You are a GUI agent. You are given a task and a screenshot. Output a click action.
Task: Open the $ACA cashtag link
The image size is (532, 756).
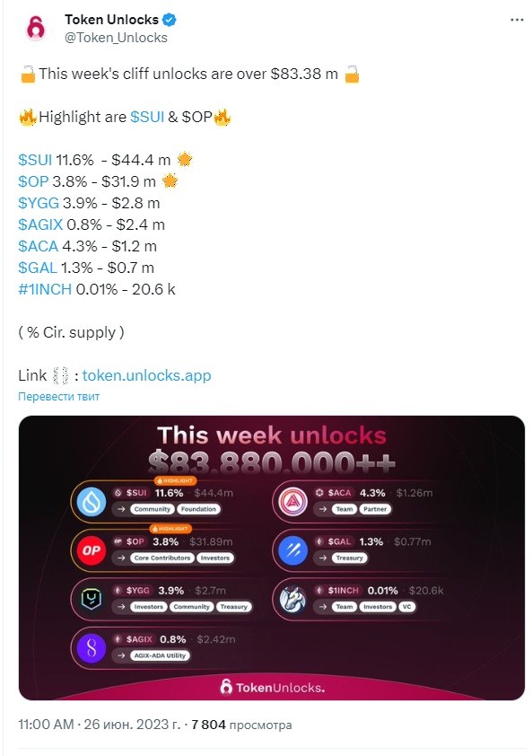[x=38, y=246]
